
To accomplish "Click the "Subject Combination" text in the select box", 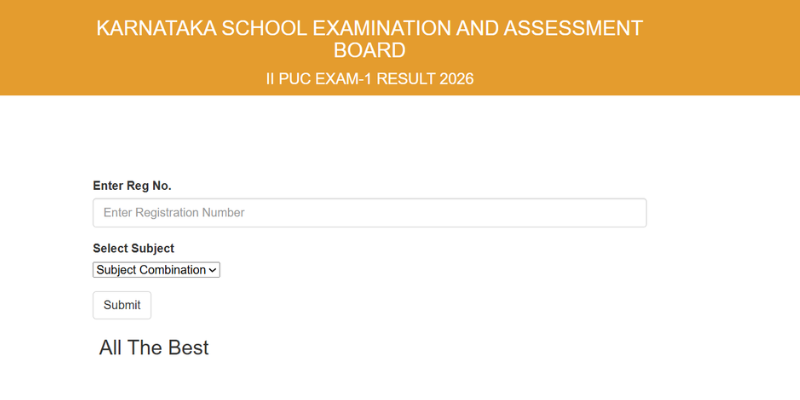I will [x=151, y=270].
